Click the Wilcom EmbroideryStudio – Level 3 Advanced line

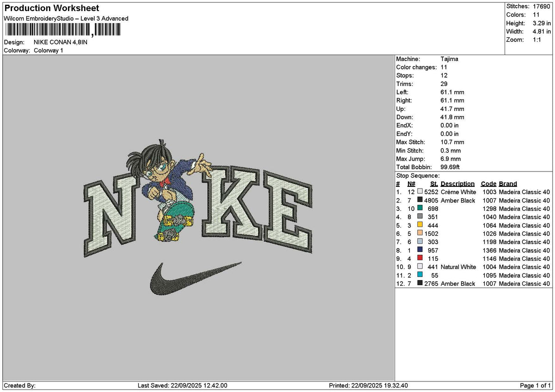[x=66, y=18]
